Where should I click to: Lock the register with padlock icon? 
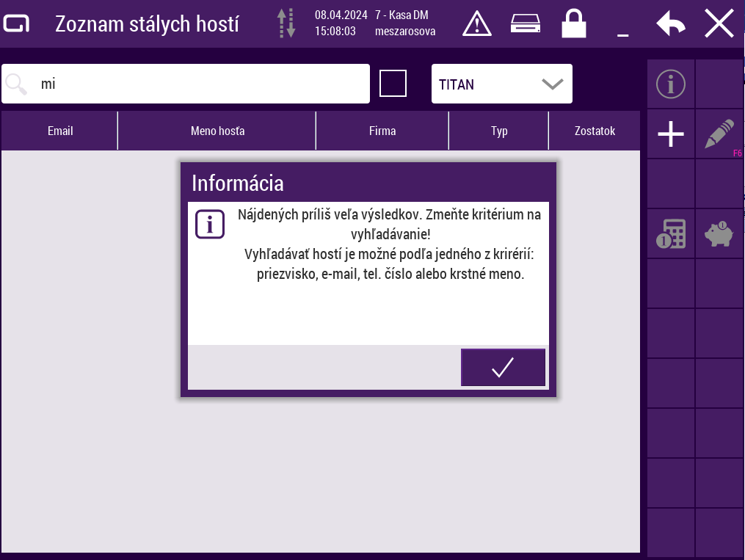pos(574,23)
